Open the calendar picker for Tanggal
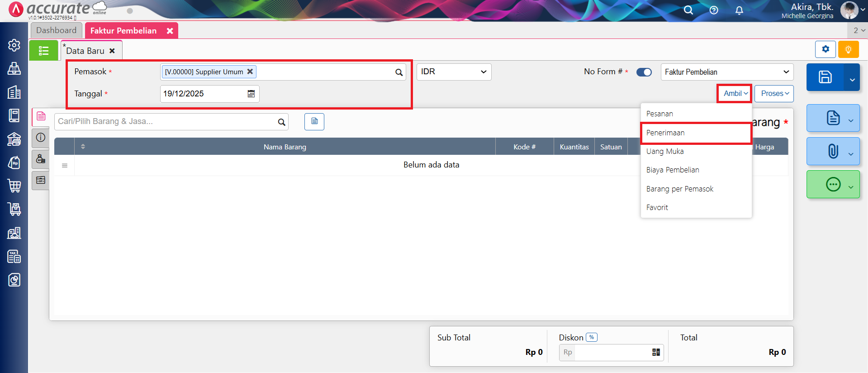The width and height of the screenshot is (868, 373). click(x=251, y=94)
